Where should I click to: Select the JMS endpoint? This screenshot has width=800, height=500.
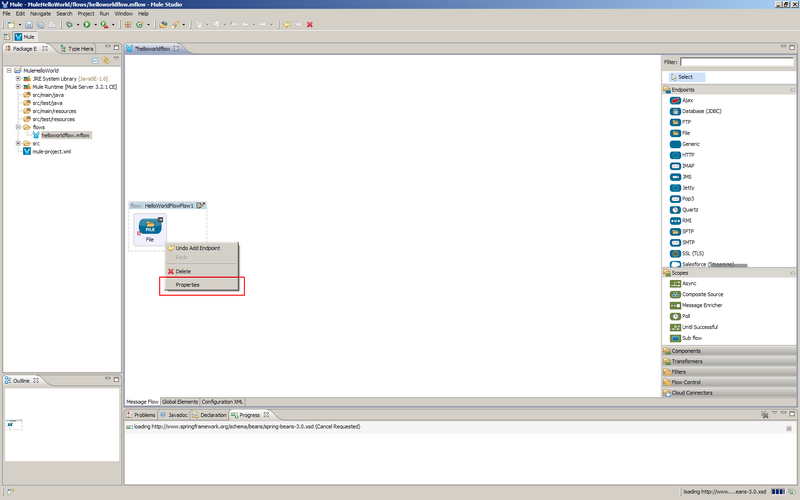tap(681, 177)
